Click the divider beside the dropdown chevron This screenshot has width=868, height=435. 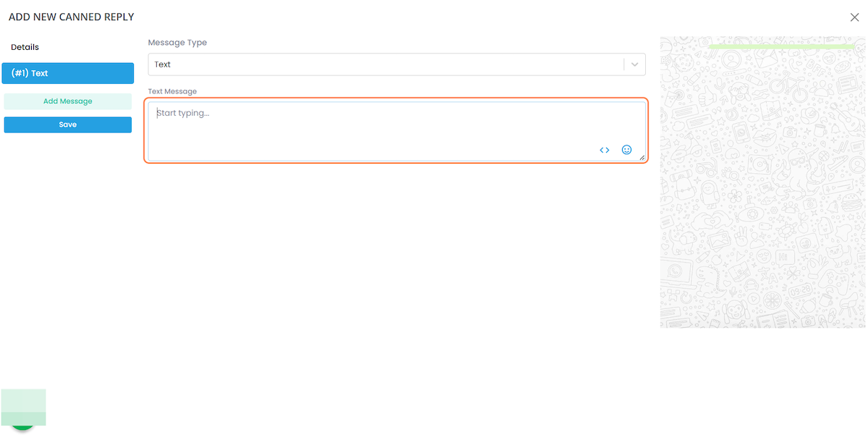coord(624,64)
